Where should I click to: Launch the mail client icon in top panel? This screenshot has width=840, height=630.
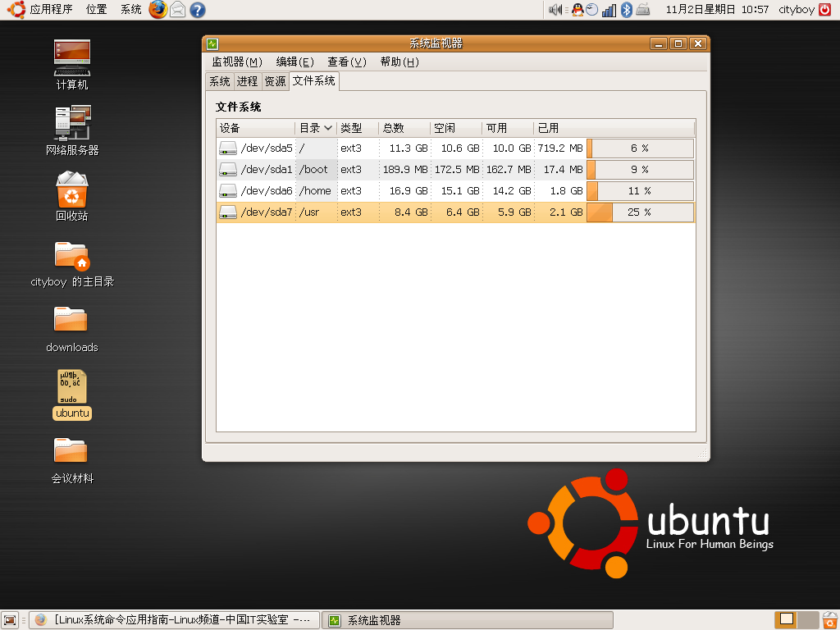pyautogui.click(x=177, y=10)
